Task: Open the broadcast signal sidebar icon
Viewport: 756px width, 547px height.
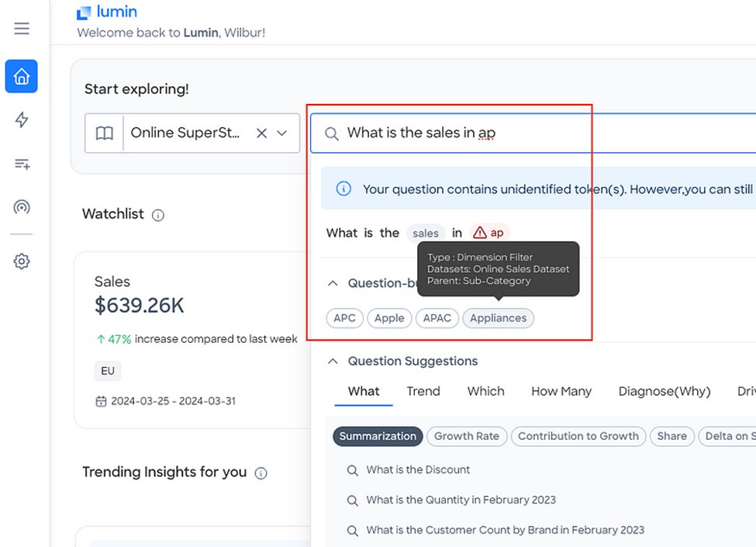Action: point(21,207)
